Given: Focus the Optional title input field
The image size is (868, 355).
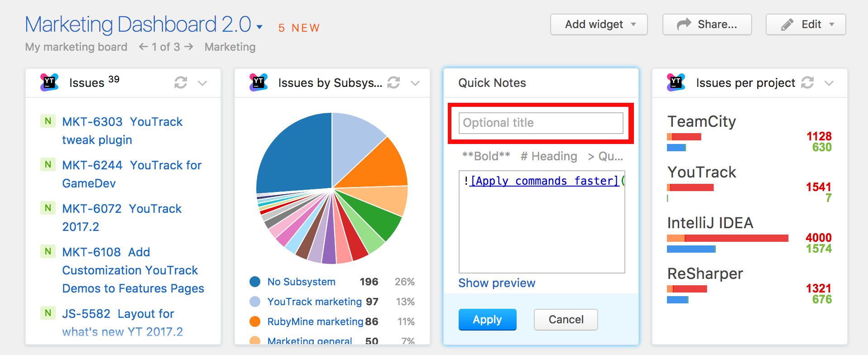Looking at the screenshot, I should 541,123.
